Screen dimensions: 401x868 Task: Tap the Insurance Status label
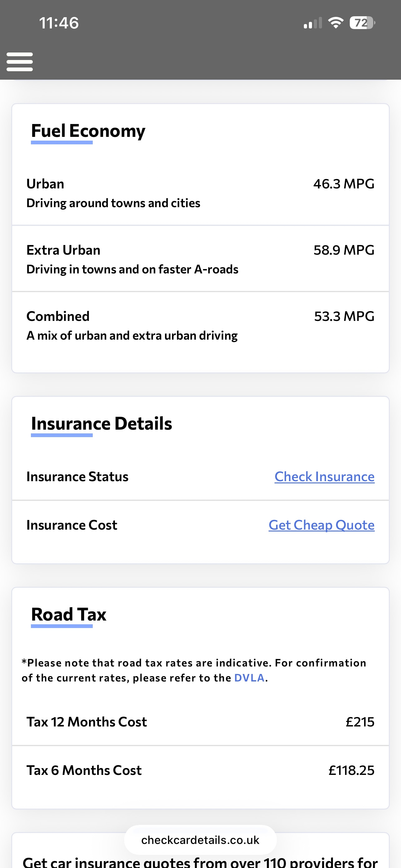pos(77,477)
